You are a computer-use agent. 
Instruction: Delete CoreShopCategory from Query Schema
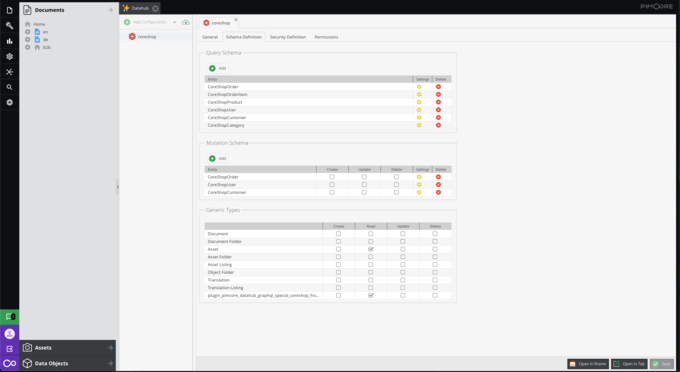click(438, 125)
